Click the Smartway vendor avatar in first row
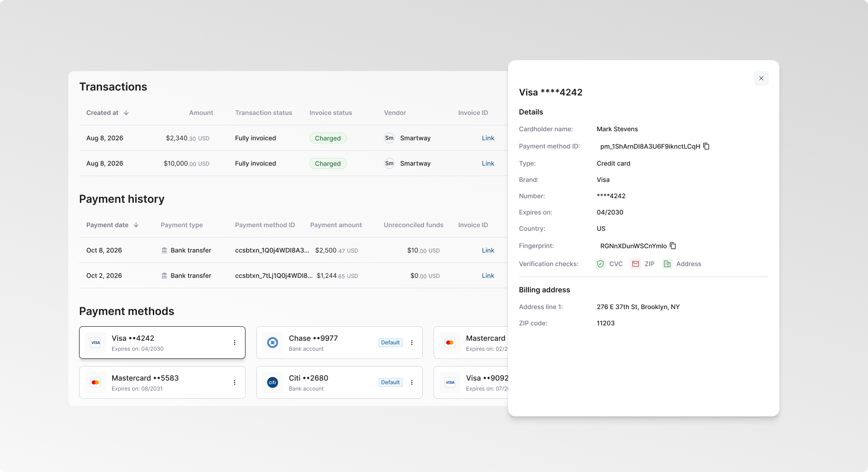 (x=389, y=138)
